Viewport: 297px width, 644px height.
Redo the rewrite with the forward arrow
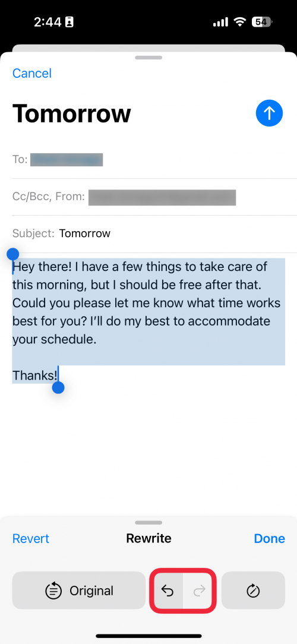click(199, 591)
